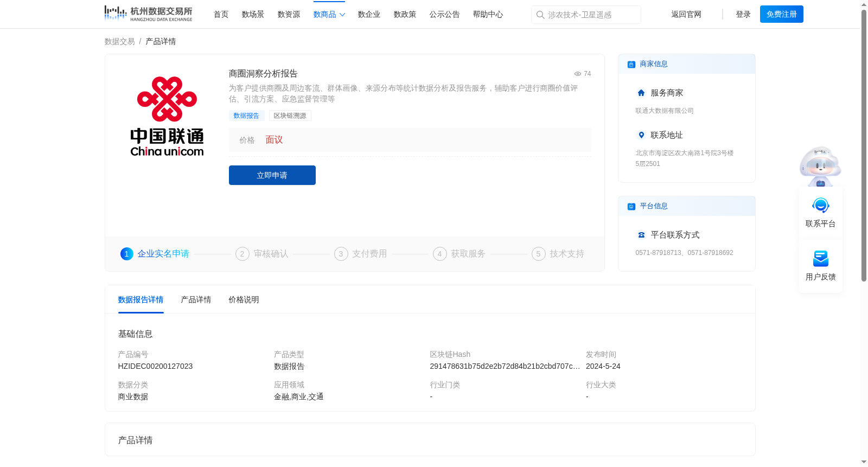The height and width of the screenshot is (467, 868).
Task: Click the 返回官网 link
Action: tap(686, 15)
